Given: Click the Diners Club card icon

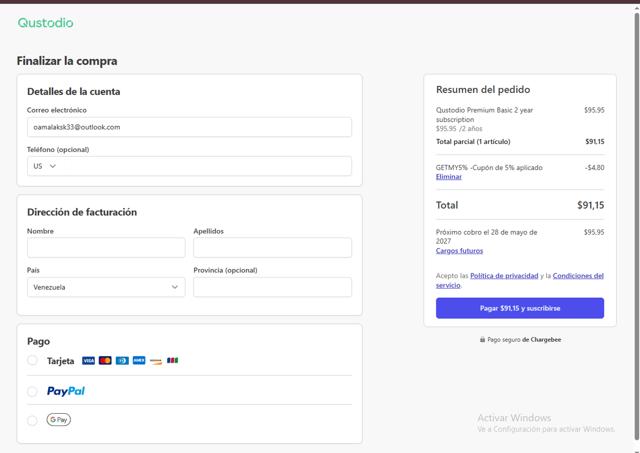Looking at the screenshot, I should coord(122,361).
